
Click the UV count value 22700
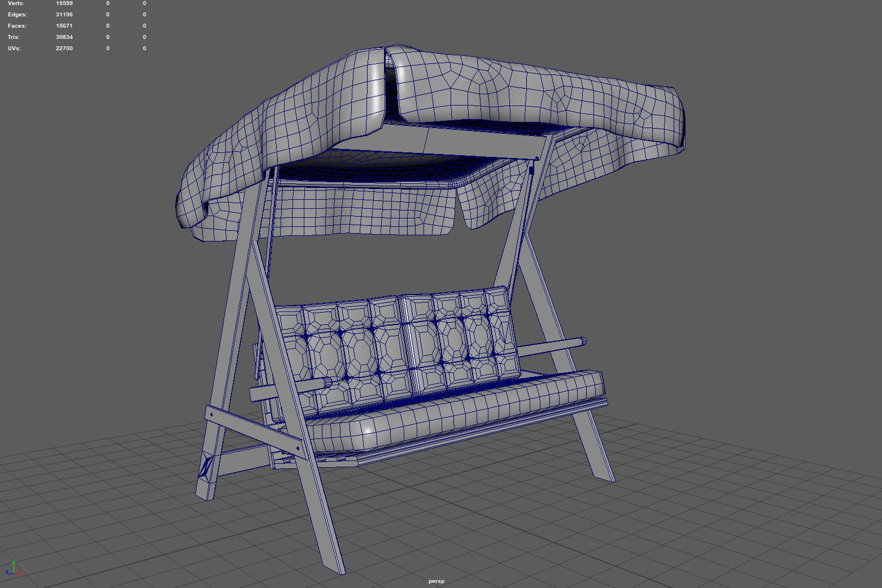[64, 49]
